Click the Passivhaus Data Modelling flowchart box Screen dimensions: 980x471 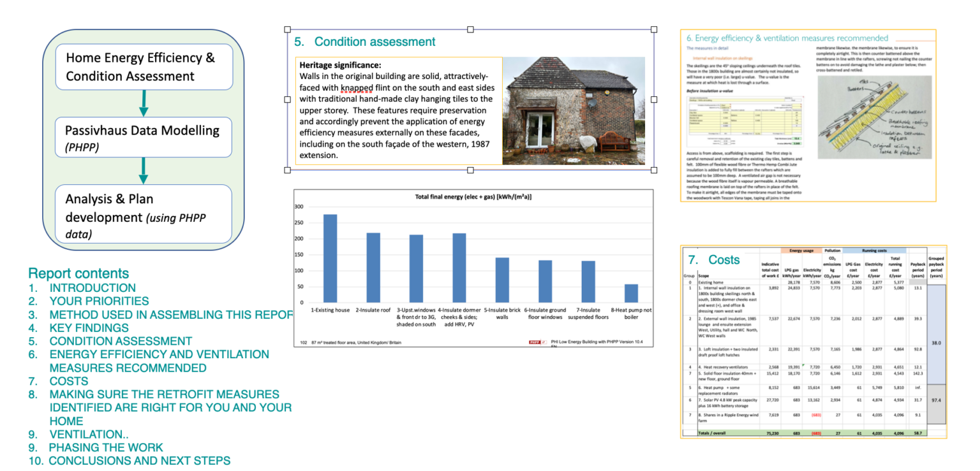(144, 137)
